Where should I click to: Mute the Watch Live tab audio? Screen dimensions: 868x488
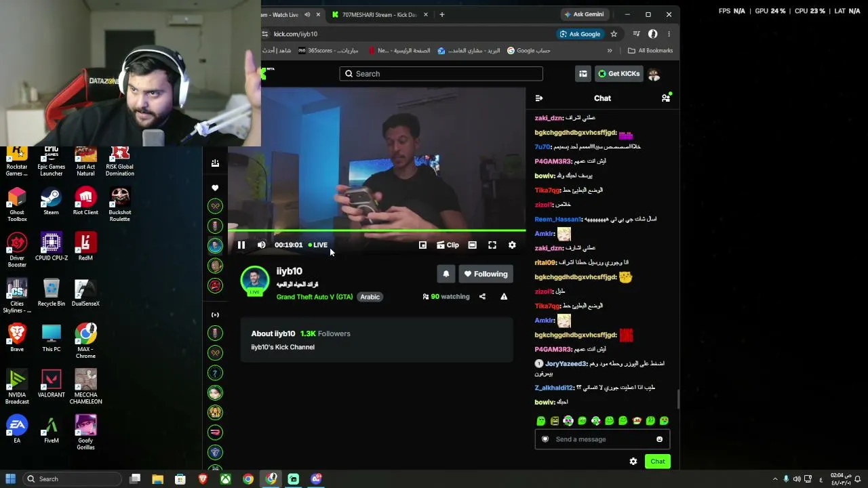click(x=307, y=14)
